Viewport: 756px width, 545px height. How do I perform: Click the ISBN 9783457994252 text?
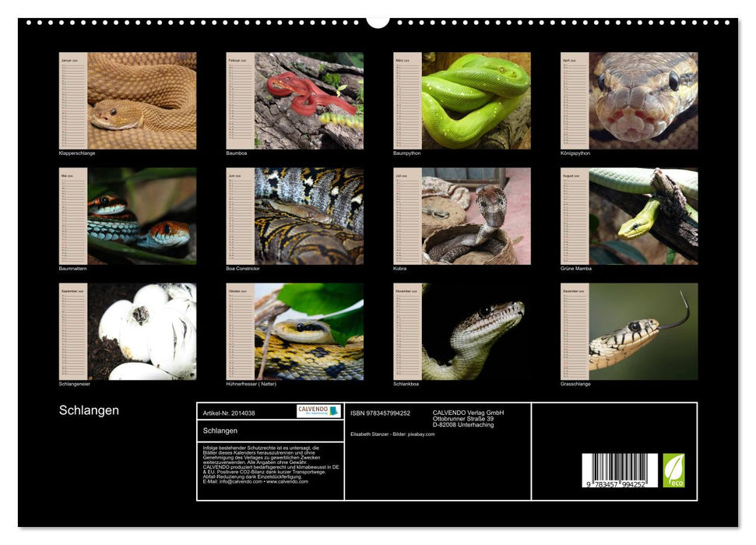pyautogui.click(x=380, y=413)
